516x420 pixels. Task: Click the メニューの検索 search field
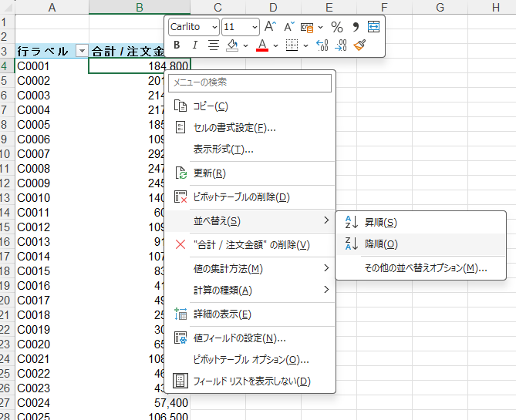point(250,83)
